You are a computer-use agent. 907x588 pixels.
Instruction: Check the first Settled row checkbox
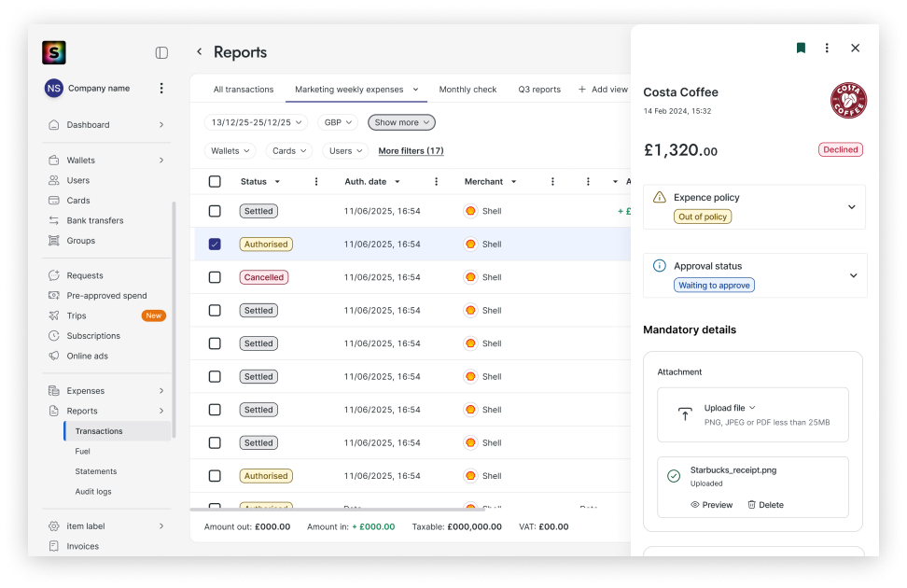click(215, 211)
